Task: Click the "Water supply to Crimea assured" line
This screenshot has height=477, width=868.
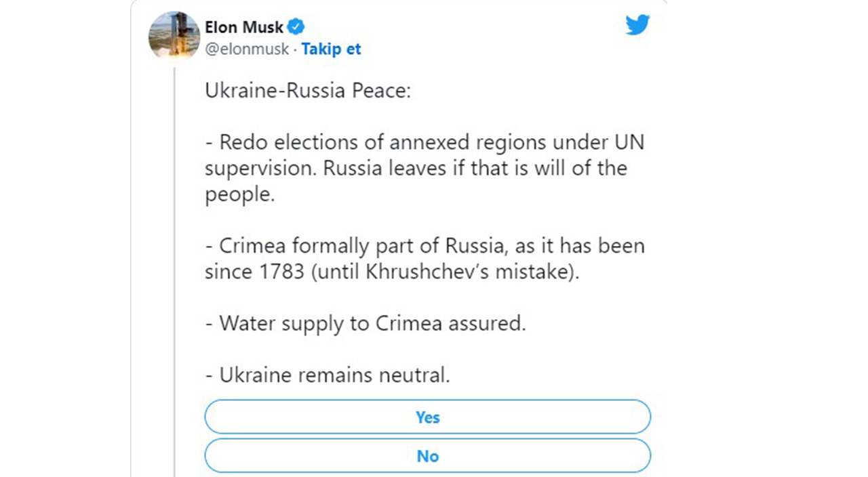Action: (x=366, y=323)
